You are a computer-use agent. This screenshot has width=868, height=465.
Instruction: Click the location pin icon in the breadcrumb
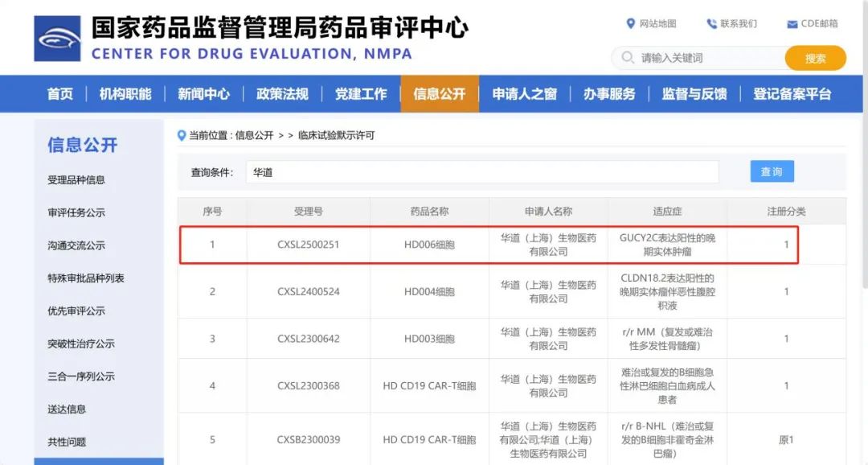click(x=182, y=135)
